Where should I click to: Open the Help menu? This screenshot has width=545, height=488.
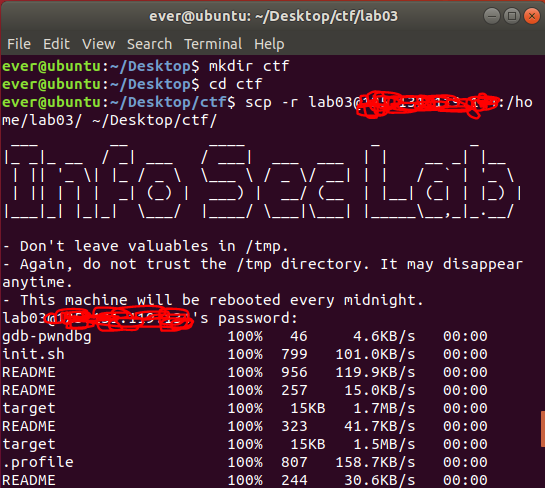pyautogui.click(x=269, y=44)
